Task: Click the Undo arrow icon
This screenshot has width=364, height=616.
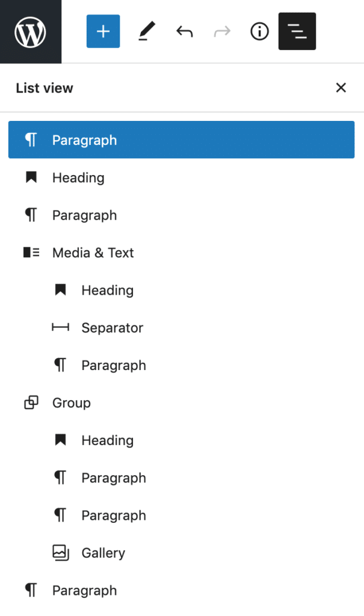Action: pyautogui.click(x=184, y=31)
